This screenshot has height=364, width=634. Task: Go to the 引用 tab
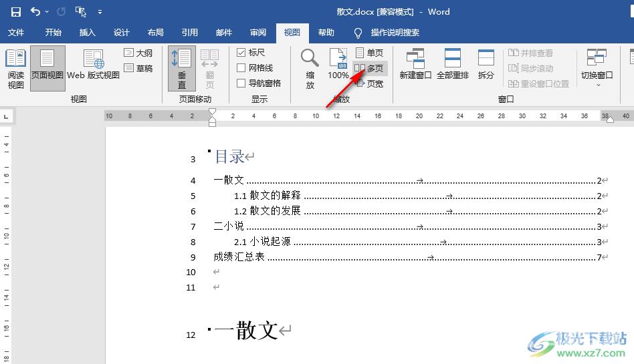pos(190,32)
